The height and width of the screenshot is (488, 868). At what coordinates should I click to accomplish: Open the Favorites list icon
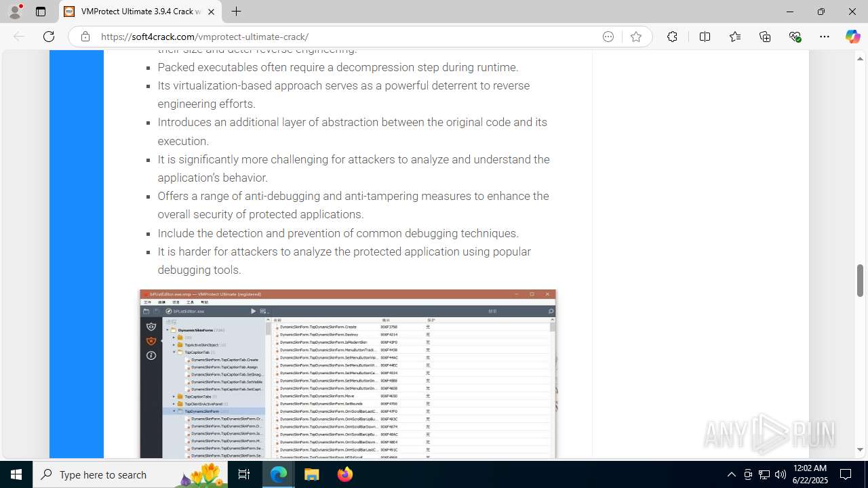pos(735,37)
